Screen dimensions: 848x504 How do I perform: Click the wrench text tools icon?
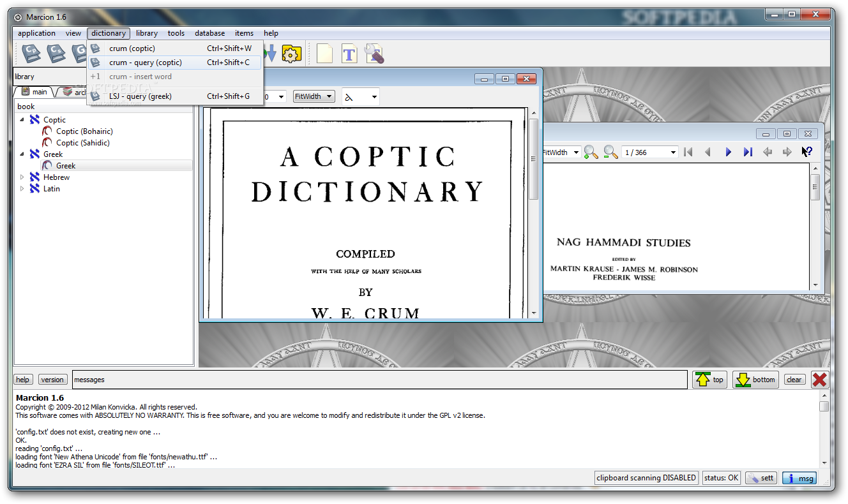(374, 53)
